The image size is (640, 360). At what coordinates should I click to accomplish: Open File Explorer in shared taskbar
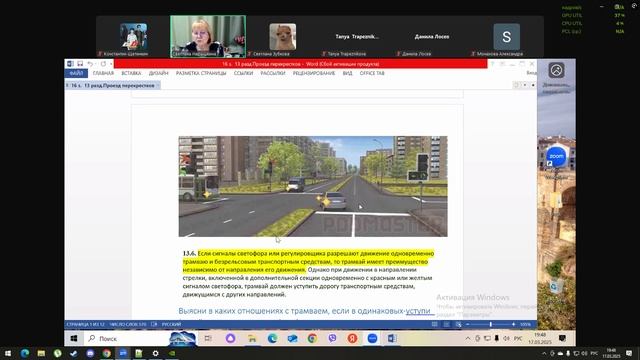(252, 338)
